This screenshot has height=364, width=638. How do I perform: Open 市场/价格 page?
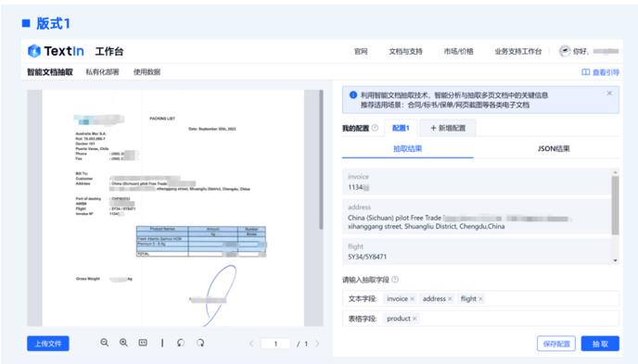click(x=458, y=52)
